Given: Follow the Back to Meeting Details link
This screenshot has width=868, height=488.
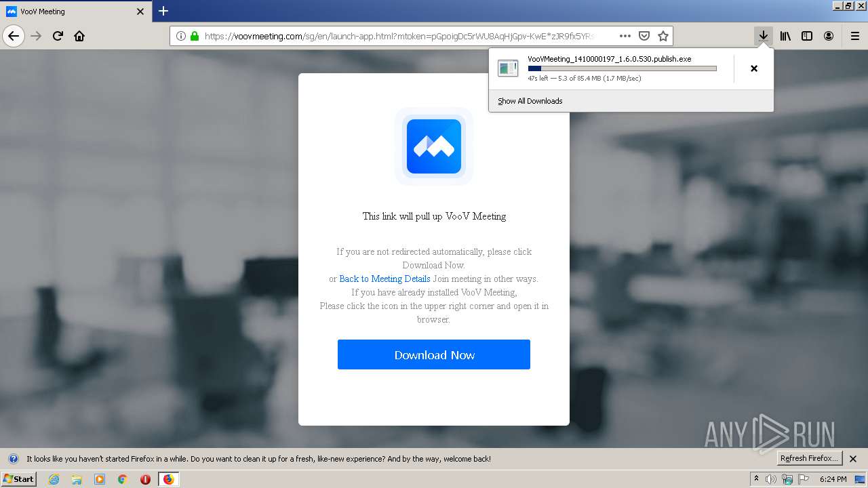Looking at the screenshot, I should (384, 279).
